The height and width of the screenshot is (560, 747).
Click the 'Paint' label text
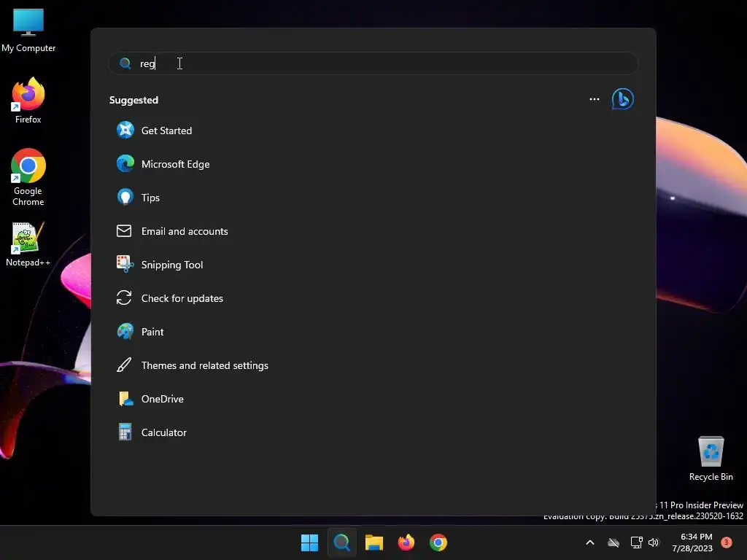[152, 332]
